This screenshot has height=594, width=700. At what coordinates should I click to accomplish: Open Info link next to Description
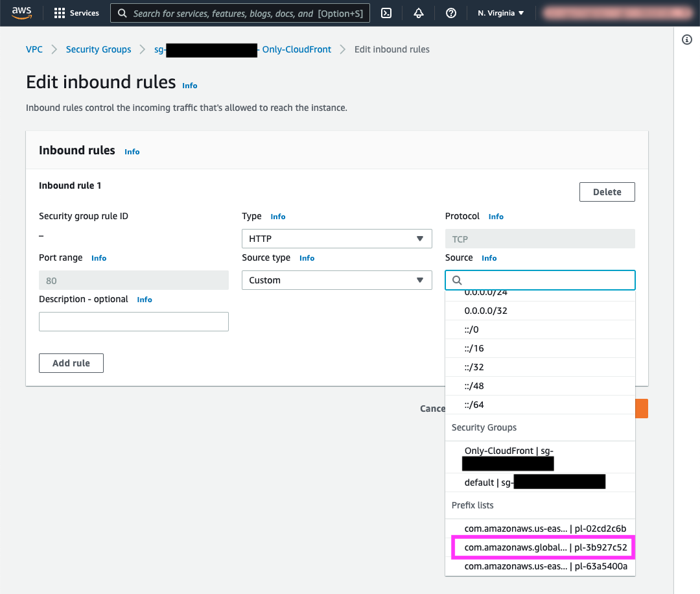click(x=144, y=300)
